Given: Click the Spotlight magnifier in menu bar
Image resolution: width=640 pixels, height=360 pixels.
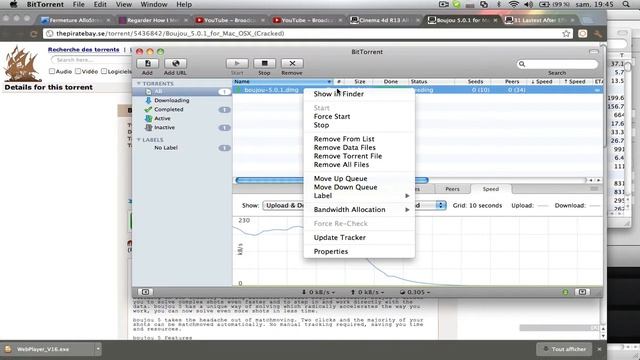Looking at the screenshot, I should [x=626, y=4].
